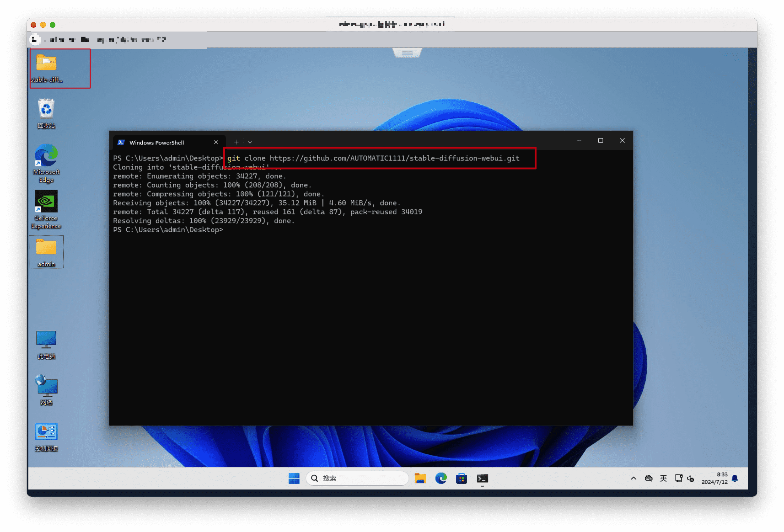
Task: Toggle the input language (英) indicator
Action: point(663,478)
